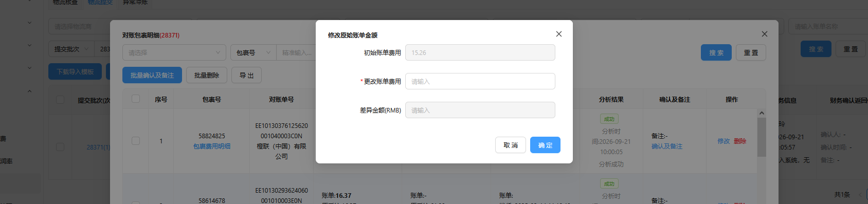The height and width of the screenshot is (204, 868).
Task: Collapse the sidebar section with the upward chevron
Action: point(29,91)
